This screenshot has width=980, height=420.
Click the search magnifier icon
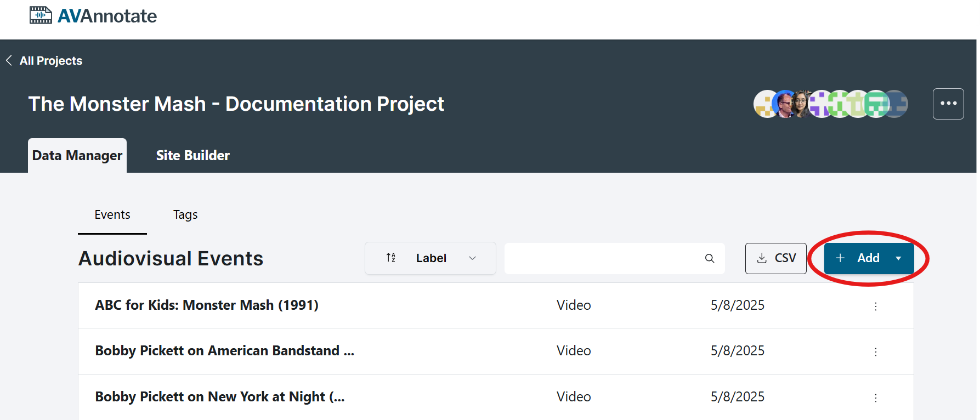point(710,258)
